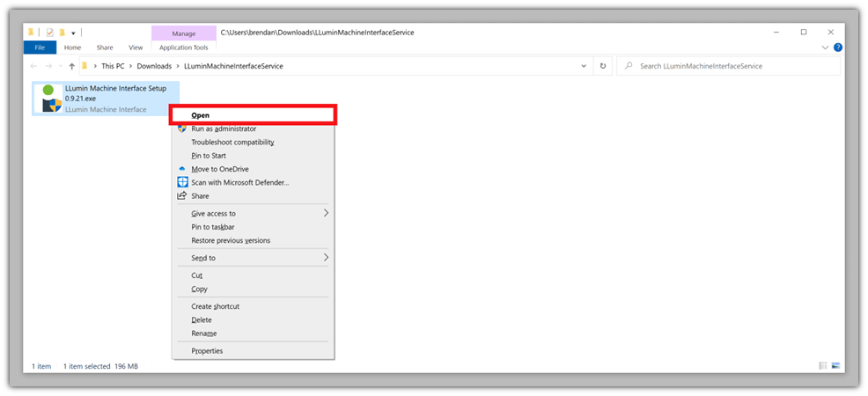Expand the ribbon with the chevron
The height and width of the screenshot is (396, 868).
(825, 48)
